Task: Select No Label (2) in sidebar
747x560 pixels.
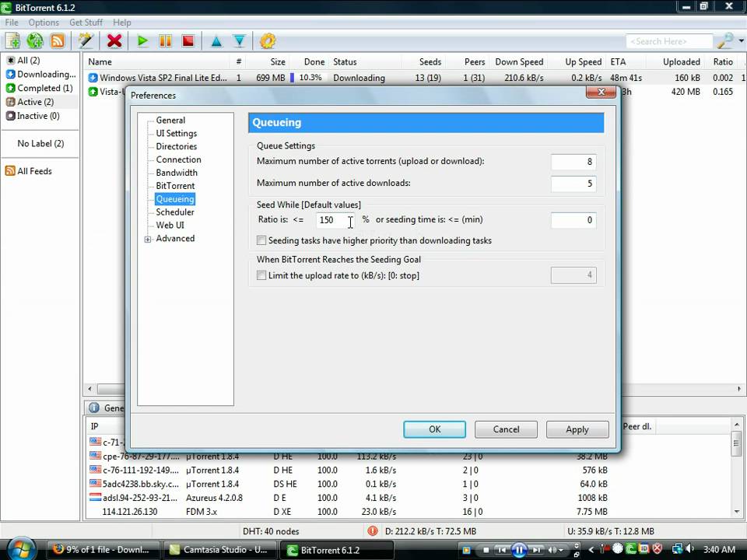Action: point(40,143)
